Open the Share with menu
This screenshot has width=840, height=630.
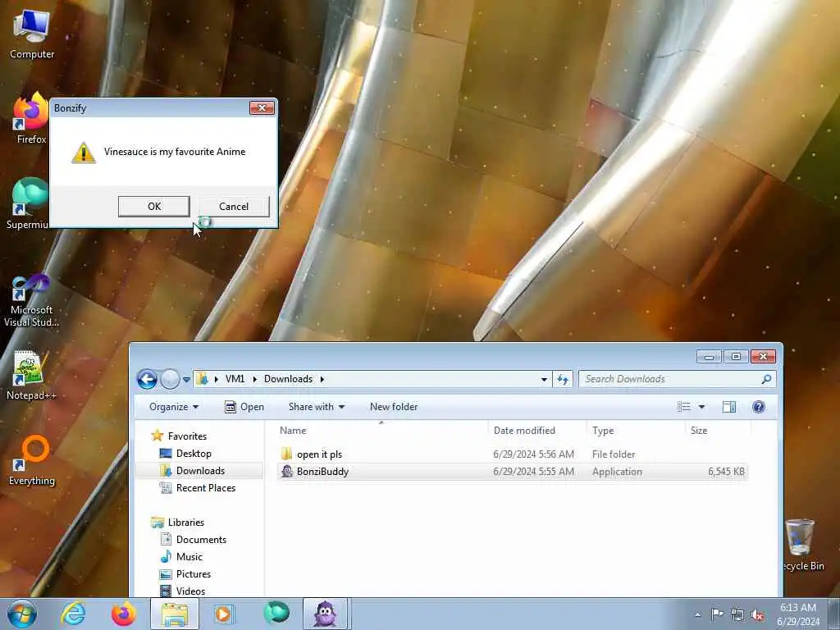coord(316,407)
